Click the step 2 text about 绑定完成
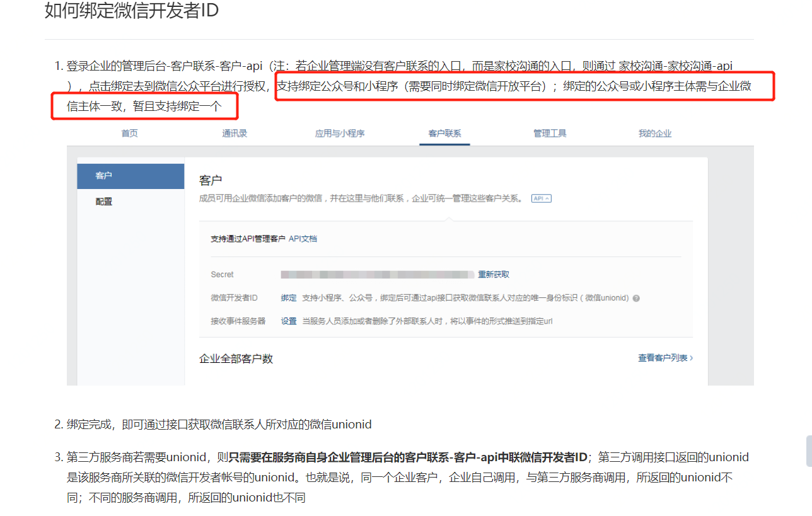The image size is (812, 516). [x=219, y=424]
